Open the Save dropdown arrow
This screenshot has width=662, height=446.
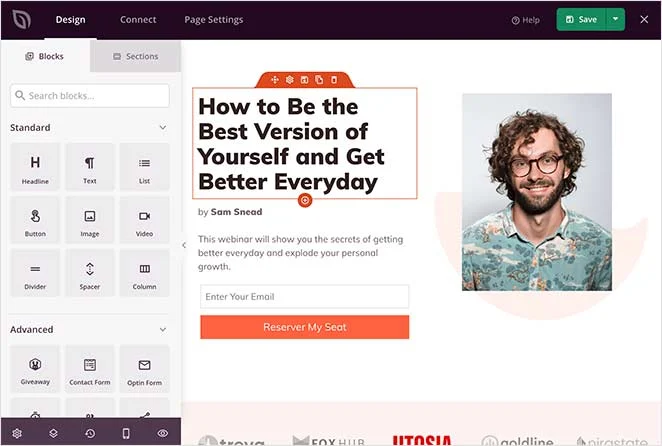pos(616,19)
